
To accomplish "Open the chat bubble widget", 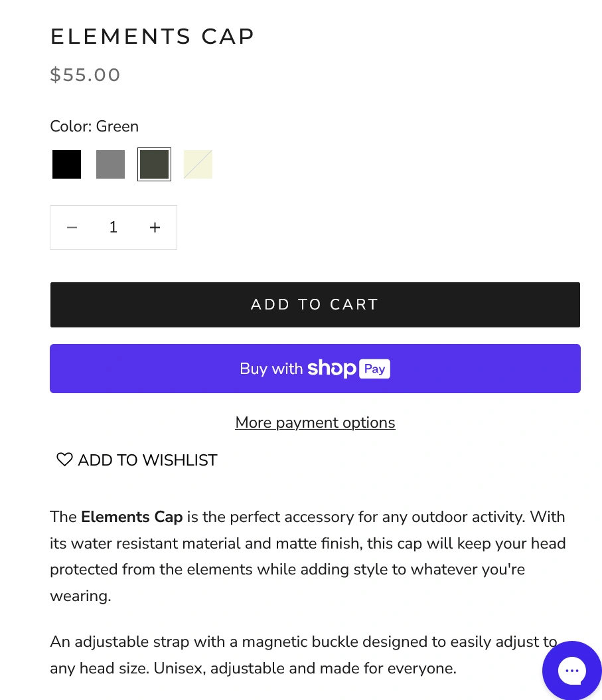I will point(571,671).
